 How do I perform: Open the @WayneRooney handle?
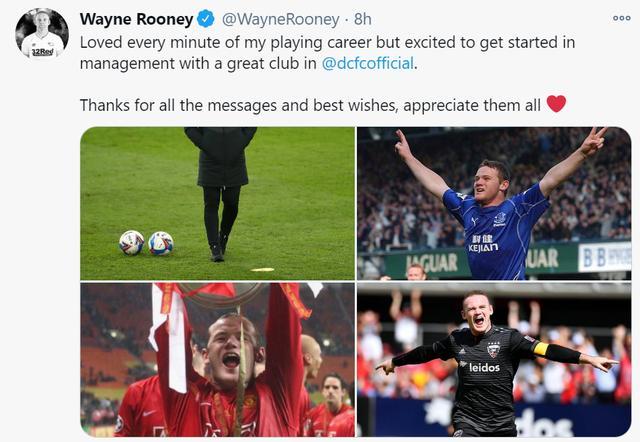click(280, 19)
